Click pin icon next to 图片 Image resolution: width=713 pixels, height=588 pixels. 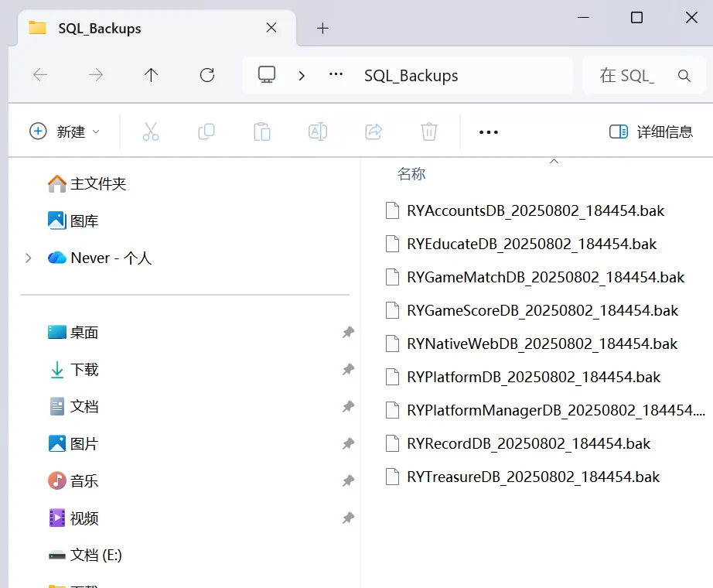pos(348,443)
